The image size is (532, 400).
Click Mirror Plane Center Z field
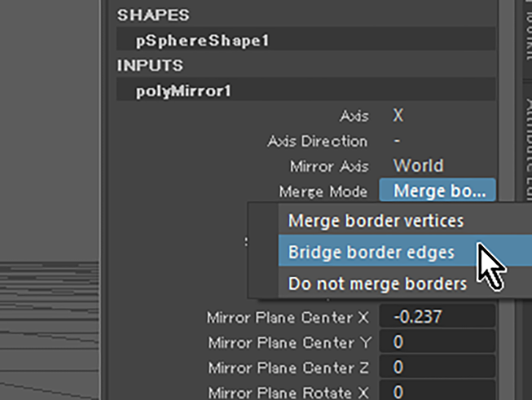click(437, 367)
